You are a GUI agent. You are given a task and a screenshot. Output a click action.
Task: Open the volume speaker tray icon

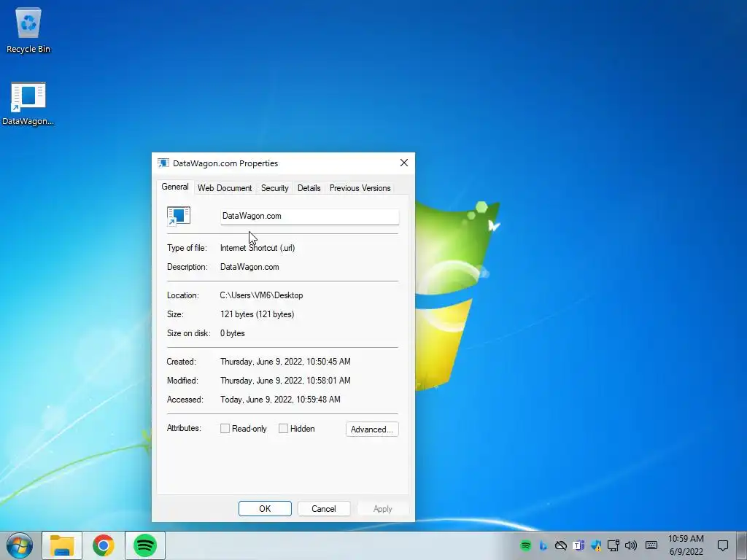tap(631, 545)
